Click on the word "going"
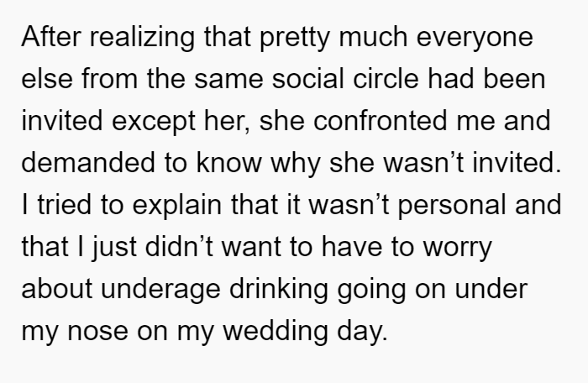This screenshot has height=383, width=588. coord(371,291)
